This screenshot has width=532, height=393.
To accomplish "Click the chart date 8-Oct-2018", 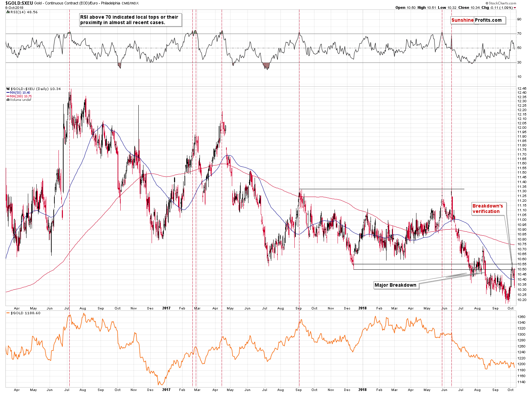I will 14,7.
